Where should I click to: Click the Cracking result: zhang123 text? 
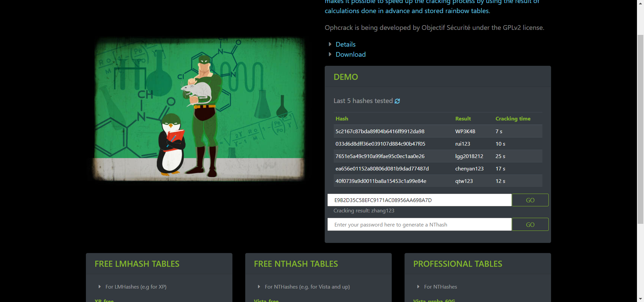point(364,210)
